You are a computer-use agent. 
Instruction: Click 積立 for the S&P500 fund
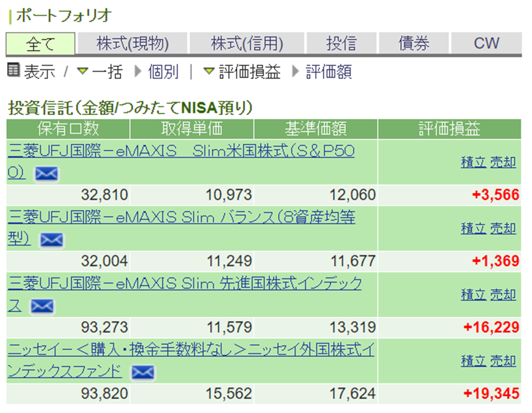pyautogui.click(x=474, y=162)
